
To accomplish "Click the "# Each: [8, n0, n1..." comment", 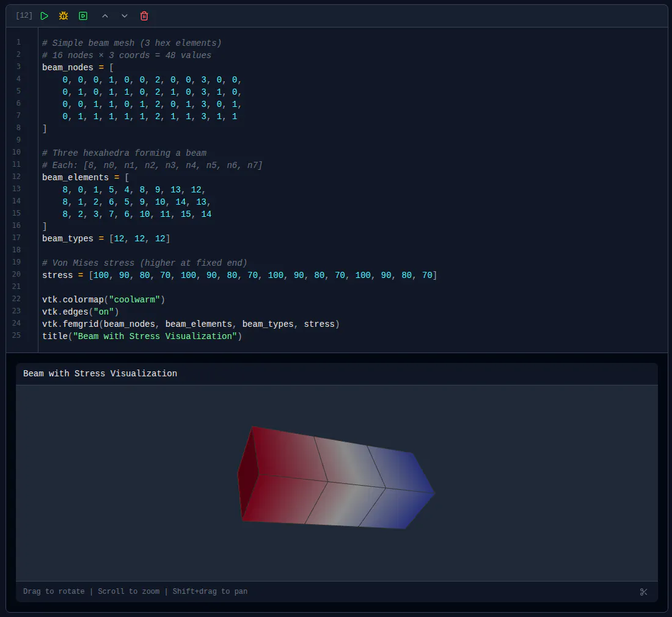I will (152, 165).
